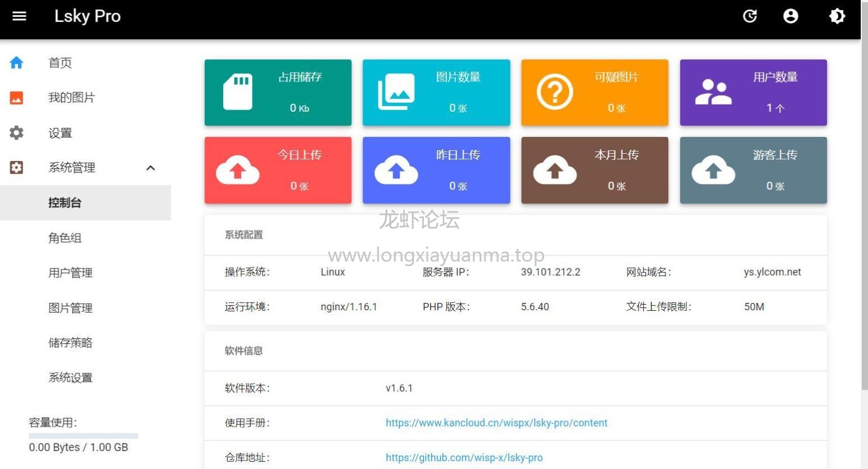
Task: Click the 容量使用 label
Action: [53, 423]
